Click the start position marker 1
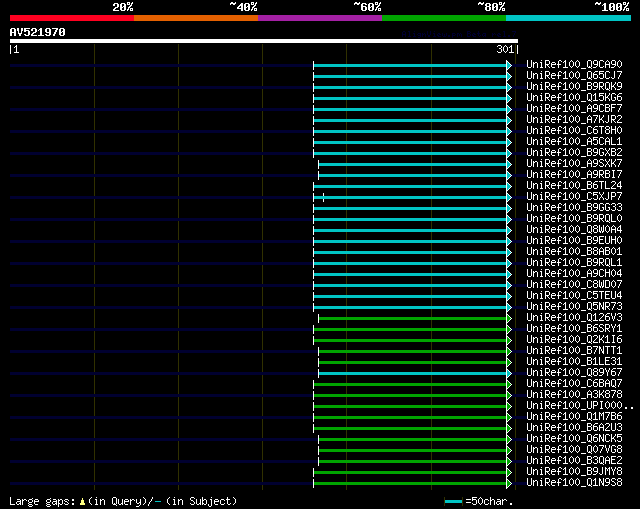Viewport: 640px width, 509px height. 16,49
